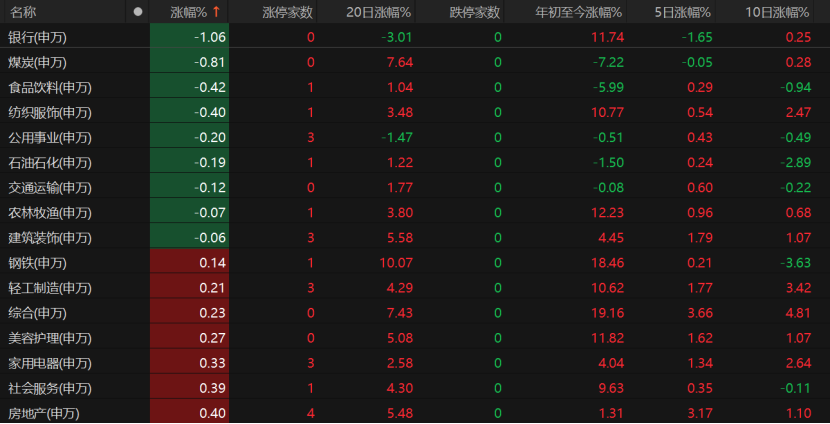Select the 家用电器(申万) sector row

(x=50, y=363)
